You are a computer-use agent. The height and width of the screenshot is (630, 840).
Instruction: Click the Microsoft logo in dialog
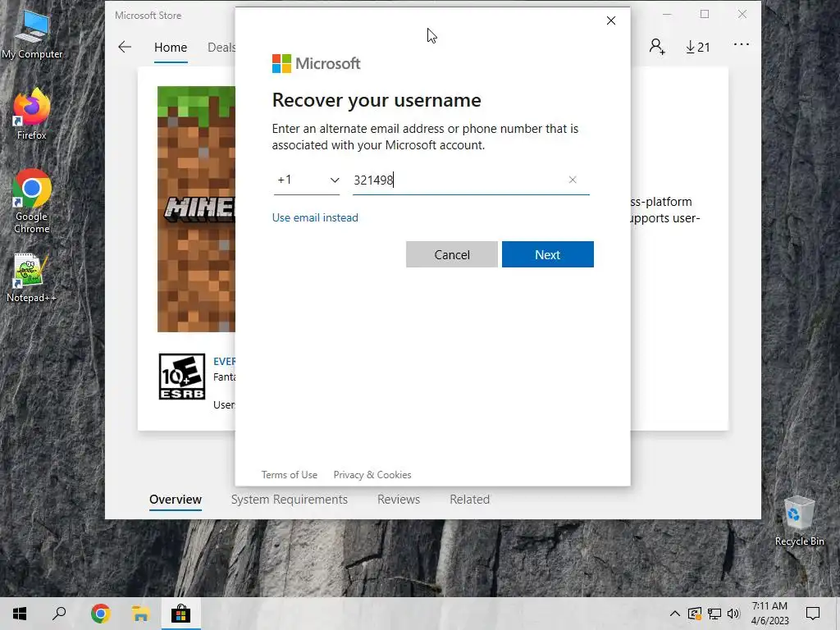point(316,64)
